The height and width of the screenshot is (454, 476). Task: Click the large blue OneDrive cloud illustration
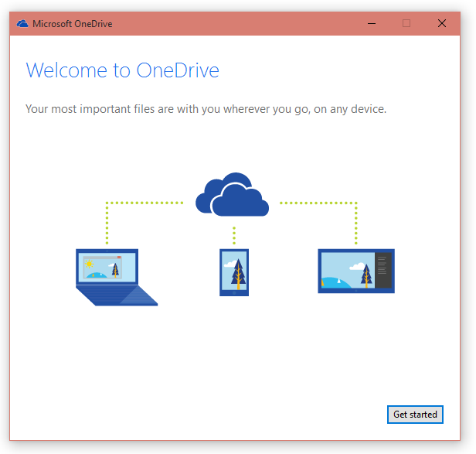(x=233, y=194)
